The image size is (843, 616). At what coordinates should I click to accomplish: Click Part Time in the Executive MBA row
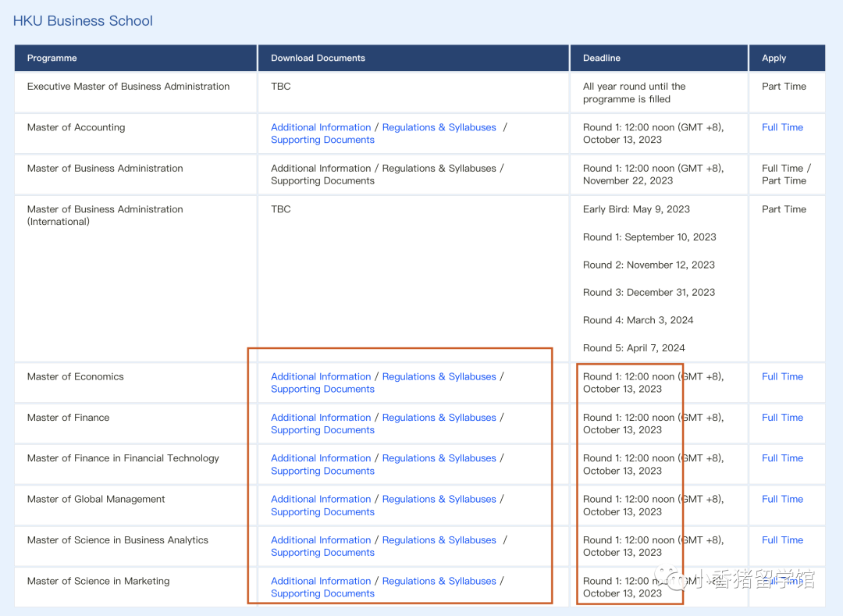[784, 87]
